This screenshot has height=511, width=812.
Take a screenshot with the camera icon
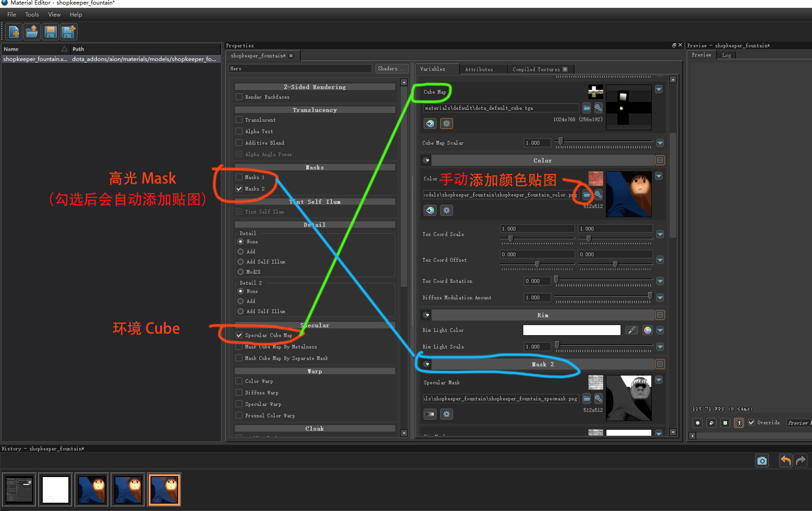[762, 460]
